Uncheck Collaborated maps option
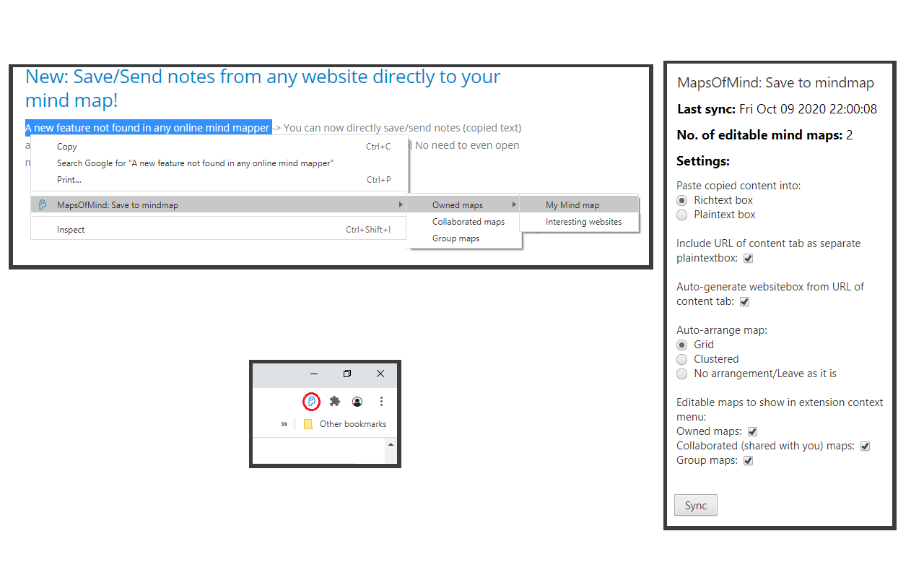 click(865, 446)
